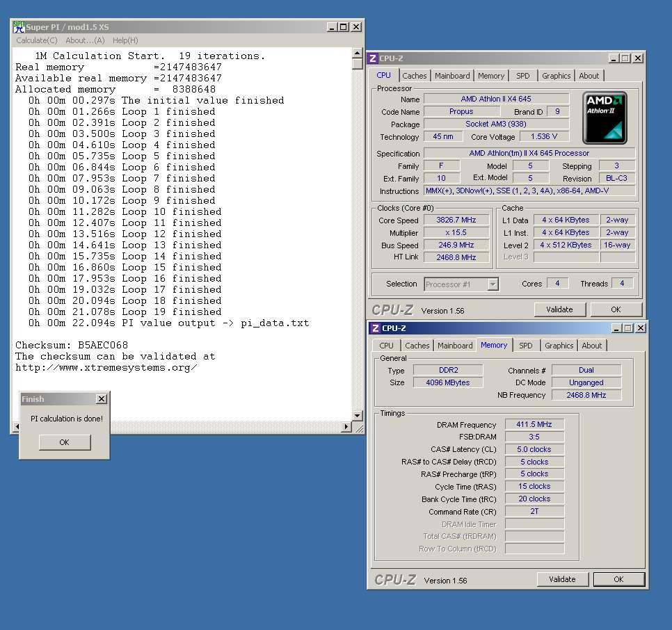
Task: Click the Super PI app icon in title bar
Action: (x=18, y=26)
